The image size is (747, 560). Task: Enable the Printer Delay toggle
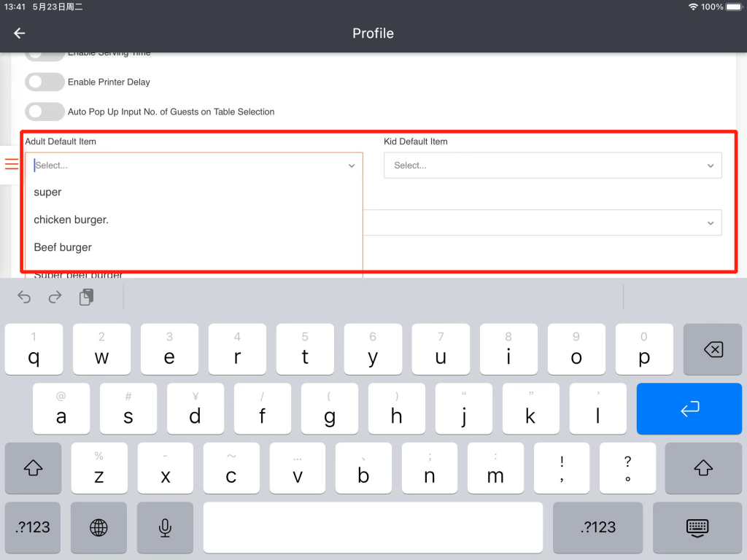44,82
